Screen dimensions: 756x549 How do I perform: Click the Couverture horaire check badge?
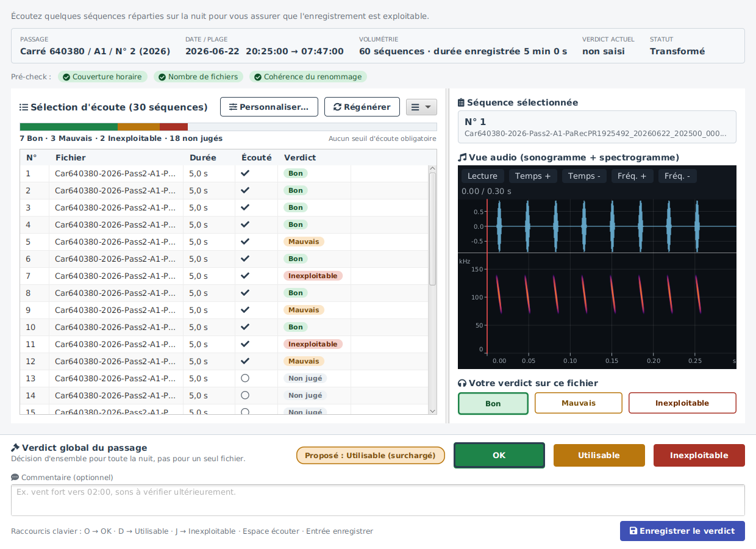pos(102,77)
